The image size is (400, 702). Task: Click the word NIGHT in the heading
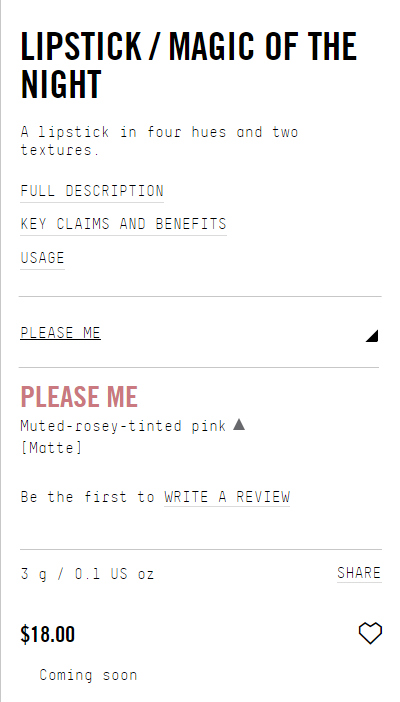61,84
